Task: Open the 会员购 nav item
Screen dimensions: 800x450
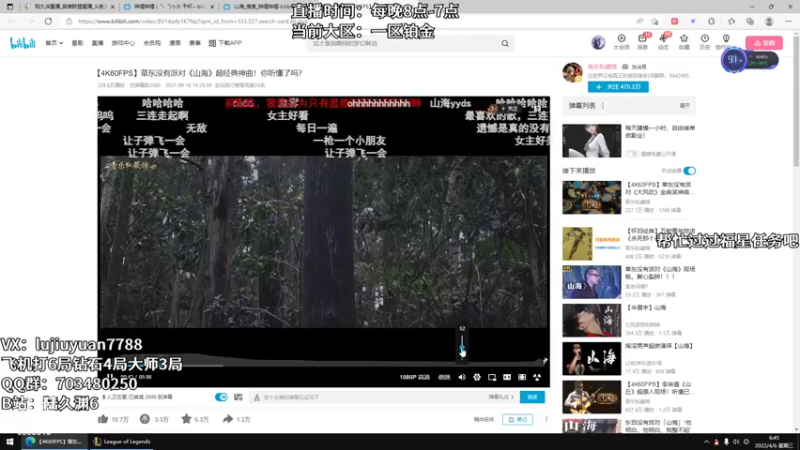Action: pos(152,43)
